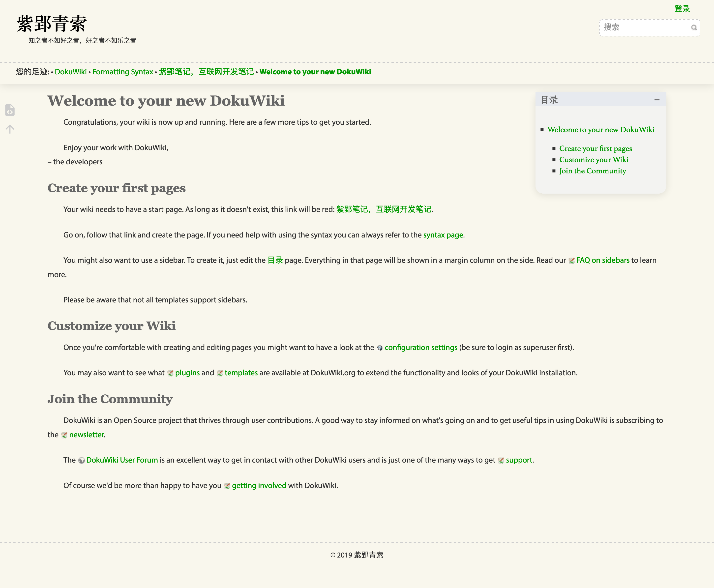Jump to Create your first pages in TOC

point(595,149)
